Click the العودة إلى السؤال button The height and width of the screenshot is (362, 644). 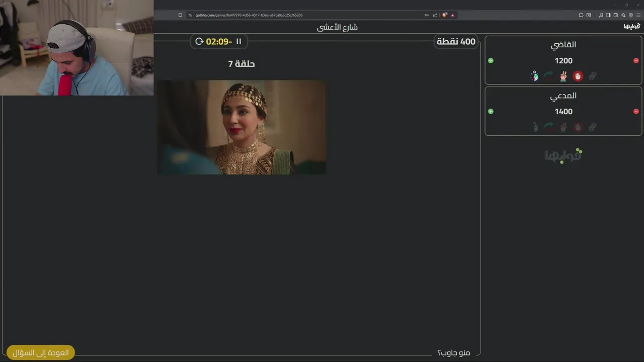[41, 352]
